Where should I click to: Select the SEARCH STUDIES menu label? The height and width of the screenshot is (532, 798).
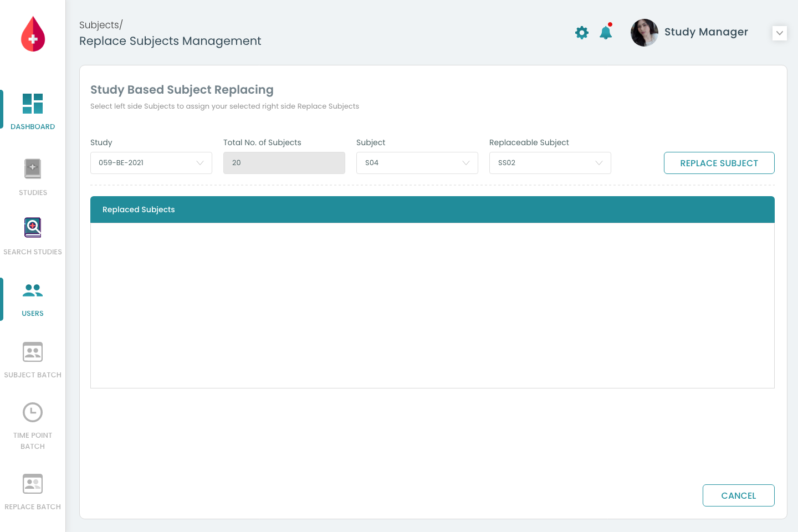33,252
